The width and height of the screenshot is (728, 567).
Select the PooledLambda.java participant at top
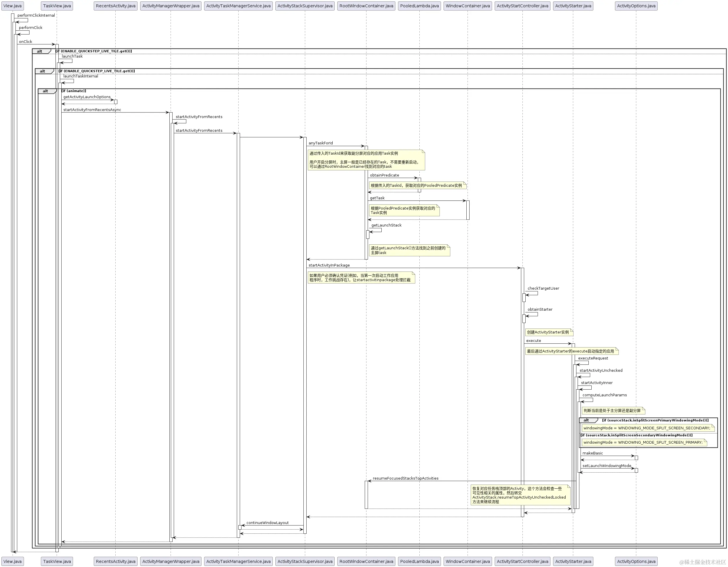[x=419, y=6]
